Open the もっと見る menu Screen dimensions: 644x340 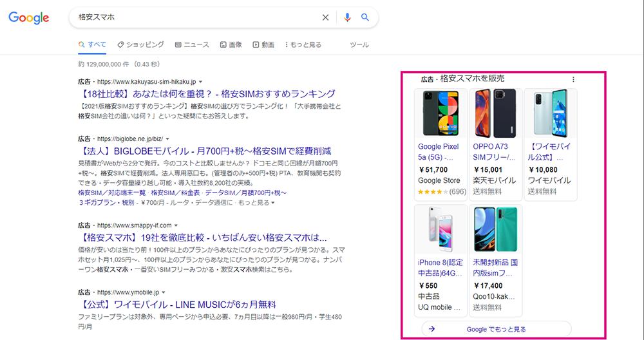[x=303, y=45]
